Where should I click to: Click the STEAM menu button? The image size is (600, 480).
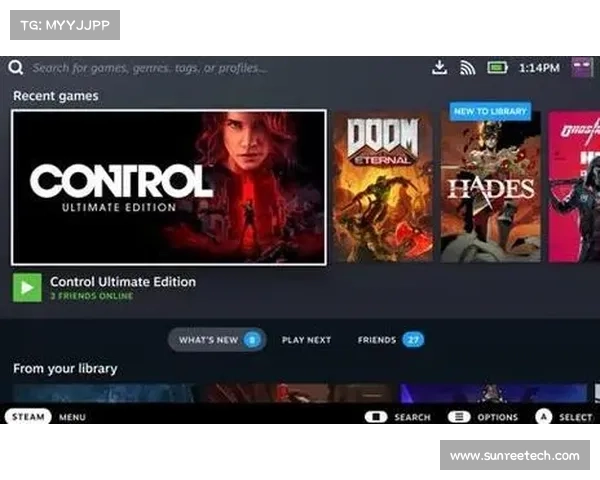(28, 416)
